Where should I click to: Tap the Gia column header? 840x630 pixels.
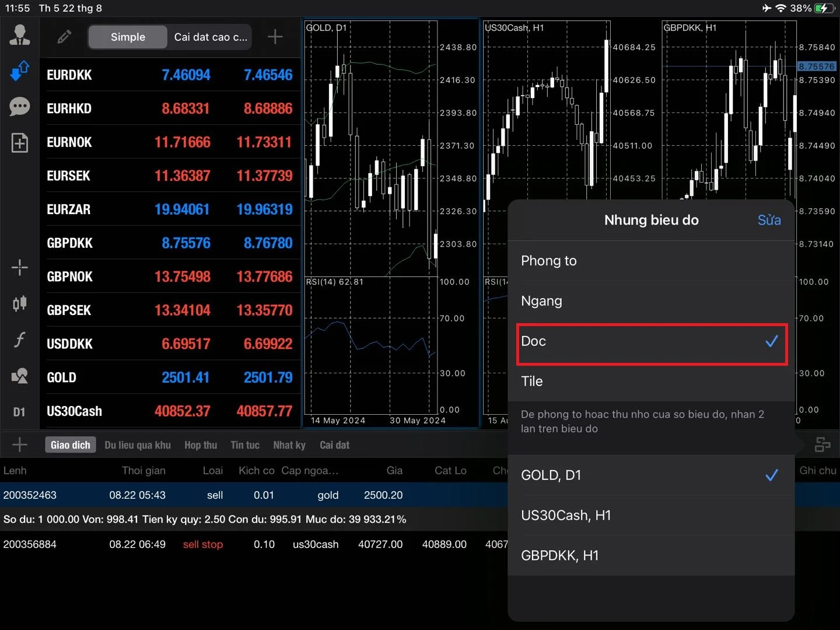point(394,471)
